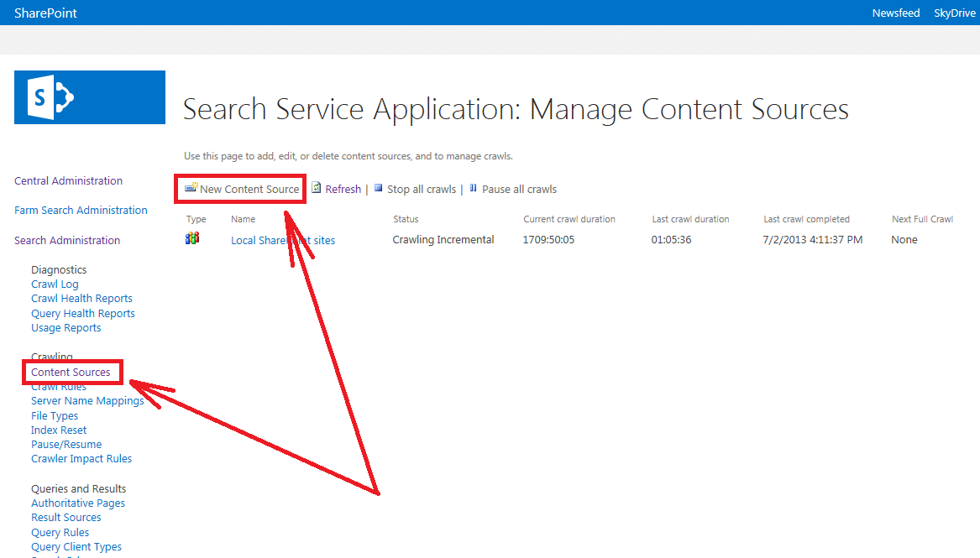Click the Status column header
This screenshot has height=558, width=980.
point(406,219)
